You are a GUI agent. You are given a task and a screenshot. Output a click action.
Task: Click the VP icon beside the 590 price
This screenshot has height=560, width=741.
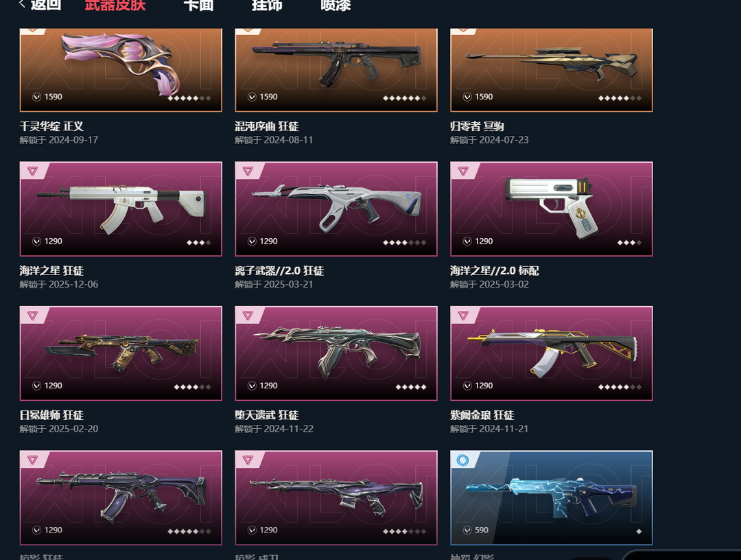(467, 530)
